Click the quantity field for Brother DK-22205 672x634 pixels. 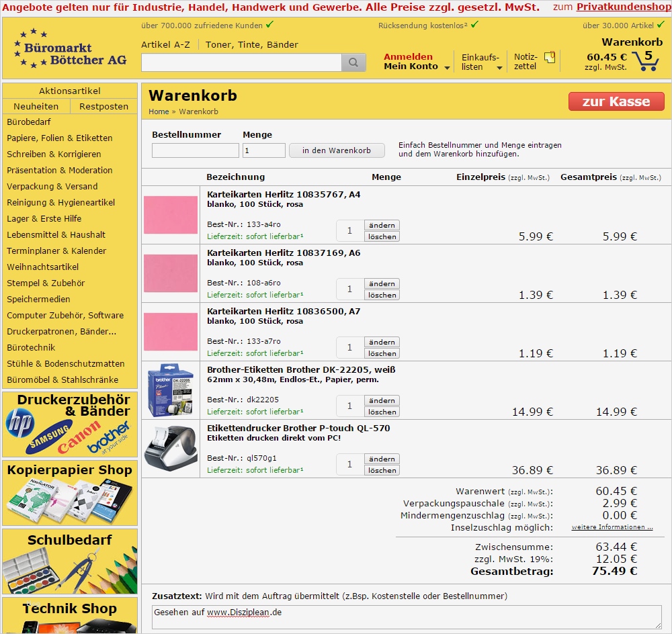[x=349, y=406]
